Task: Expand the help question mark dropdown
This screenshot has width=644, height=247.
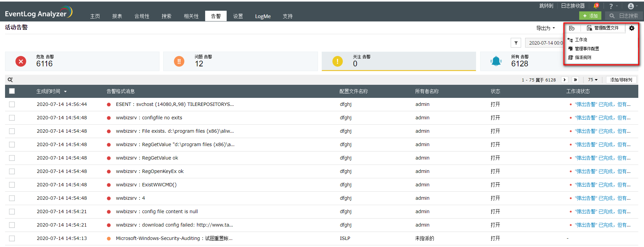Action: pyautogui.click(x=613, y=6)
